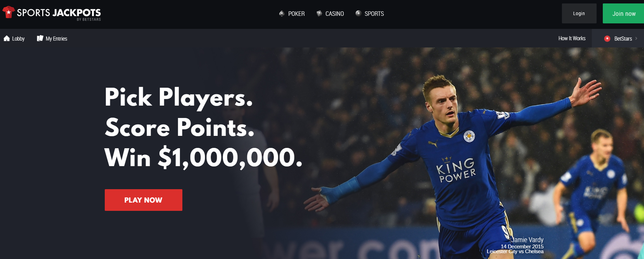Navigate to the SPORTS section
Viewport: 644px width, 259px height.
[374, 14]
